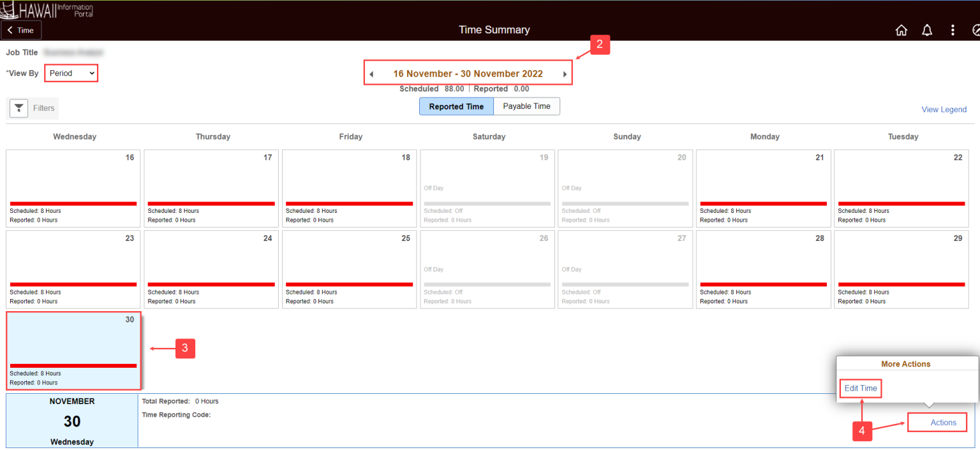Click the Filters funnel icon
The height and width of the screenshot is (450, 980).
tap(19, 108)
